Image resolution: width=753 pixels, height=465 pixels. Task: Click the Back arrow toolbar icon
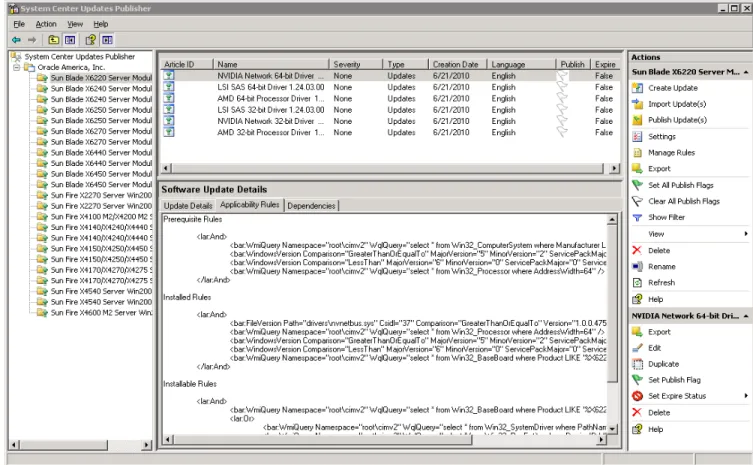tap(16, 40)
